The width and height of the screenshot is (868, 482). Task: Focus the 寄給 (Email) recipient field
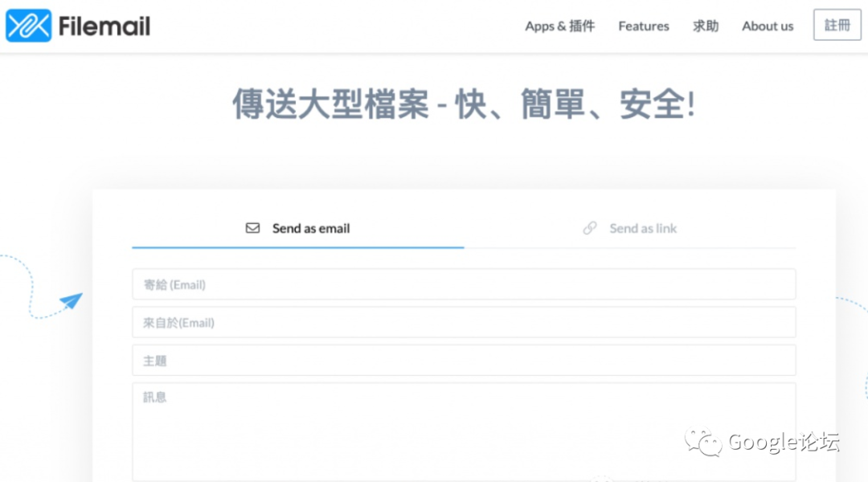point(464,284)
